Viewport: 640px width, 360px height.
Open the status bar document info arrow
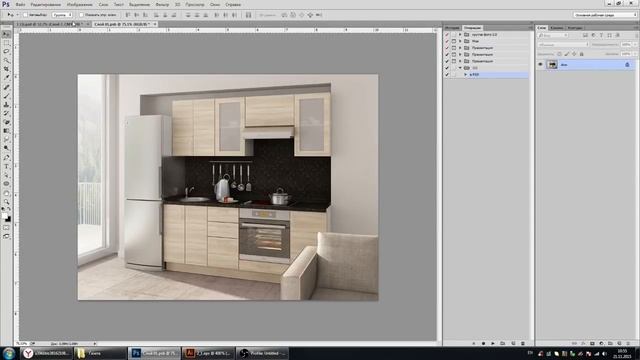95,344
